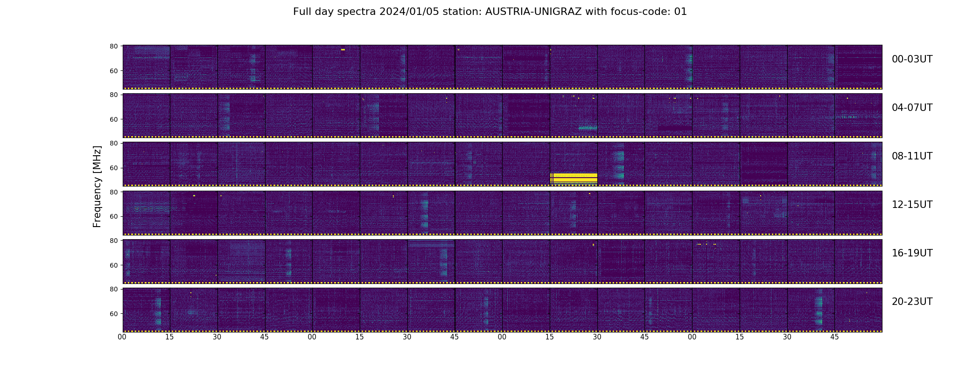Click the wavy green emission starting the 12-15UT row
980x373 pixels.
[x=147, y=209]
